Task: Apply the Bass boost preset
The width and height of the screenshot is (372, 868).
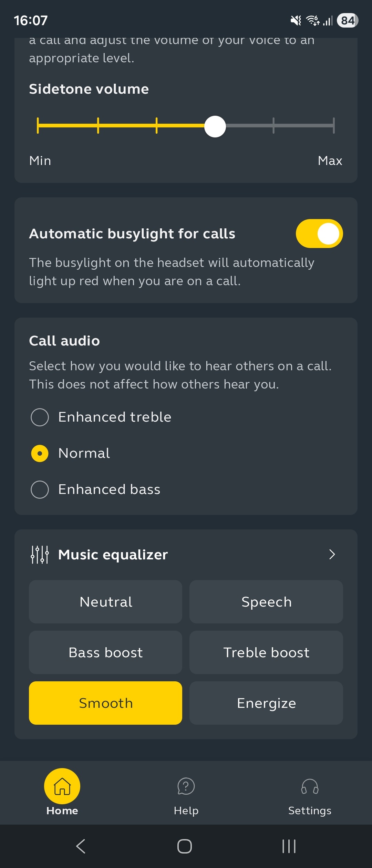Action: (106, 652)
